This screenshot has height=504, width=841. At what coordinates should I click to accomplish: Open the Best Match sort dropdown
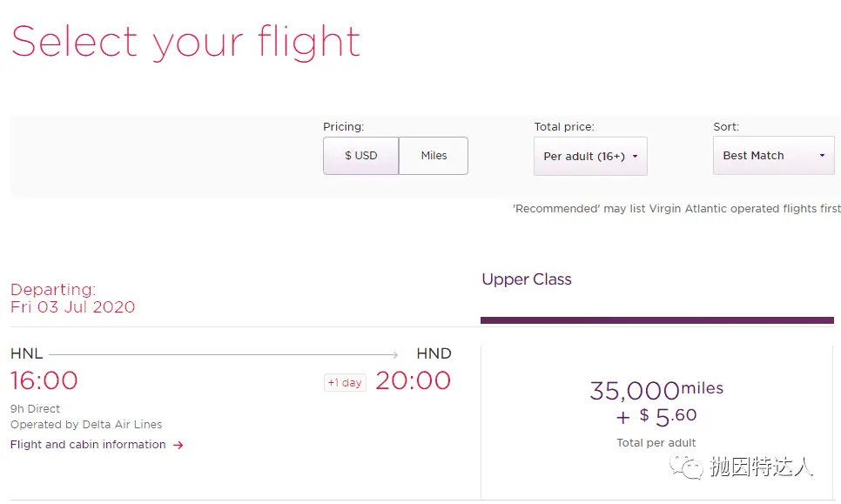pyautogui.click(x=773, y=156)
